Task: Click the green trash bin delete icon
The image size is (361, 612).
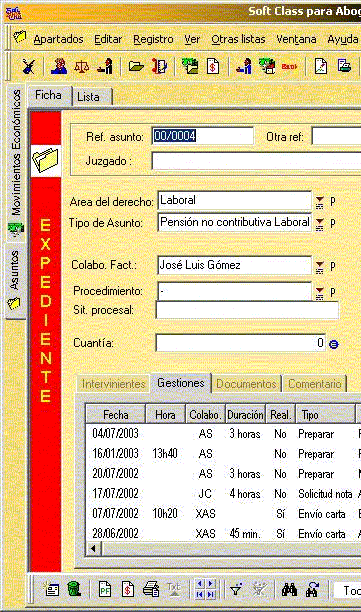Action: tap(74, 589)
